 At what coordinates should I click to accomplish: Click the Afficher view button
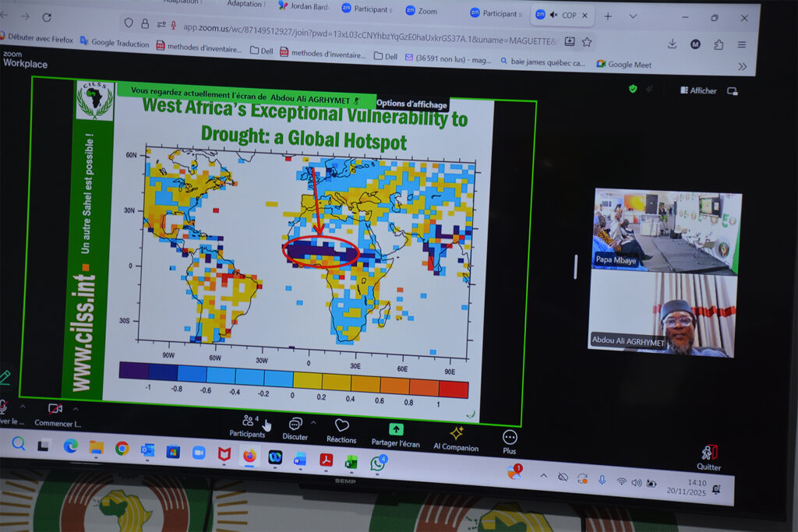point(697,90)
